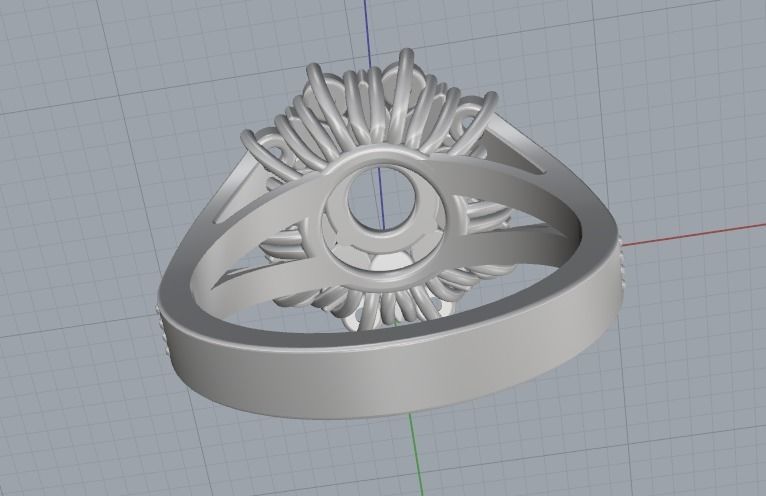The height and width of the screenshot is (496, 766).
Task: Click the round stone hole on the ring
Action: click(382, 200)
